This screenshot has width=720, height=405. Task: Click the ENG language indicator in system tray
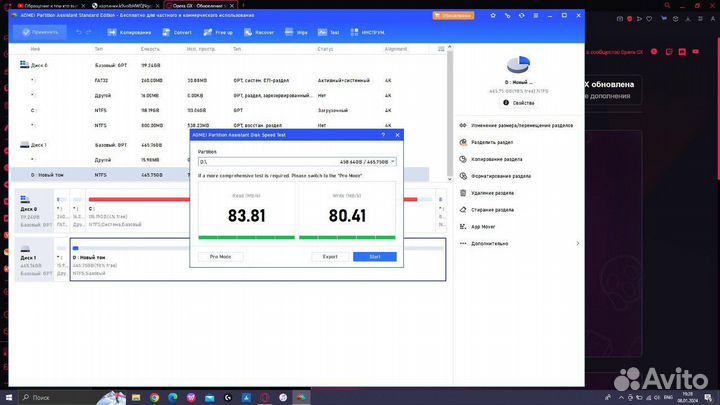pos(668,397)
